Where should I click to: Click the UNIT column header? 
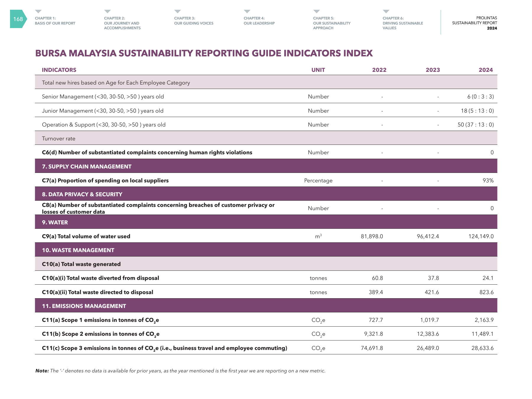pos(318,70)
